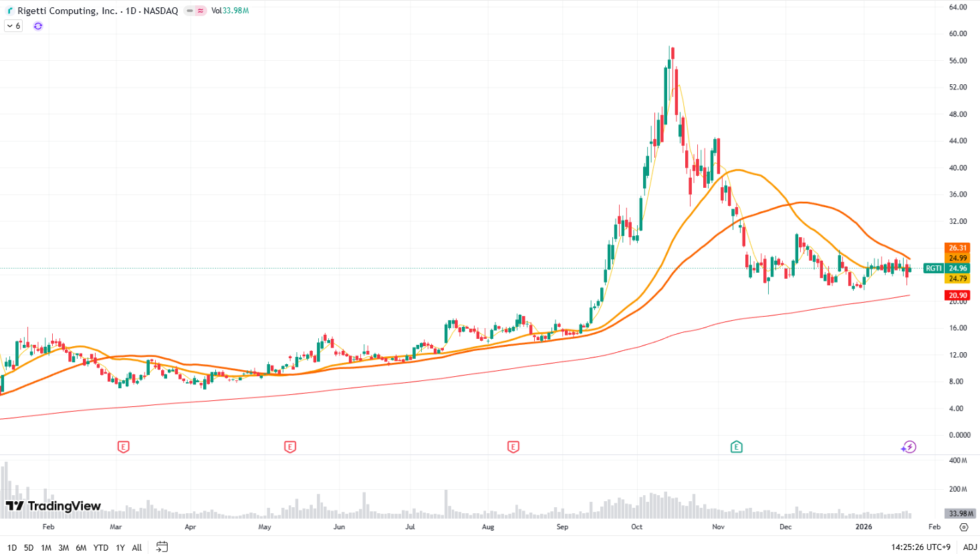
Task: Click the 0.0000 price axis value
Action: [959, 435]
